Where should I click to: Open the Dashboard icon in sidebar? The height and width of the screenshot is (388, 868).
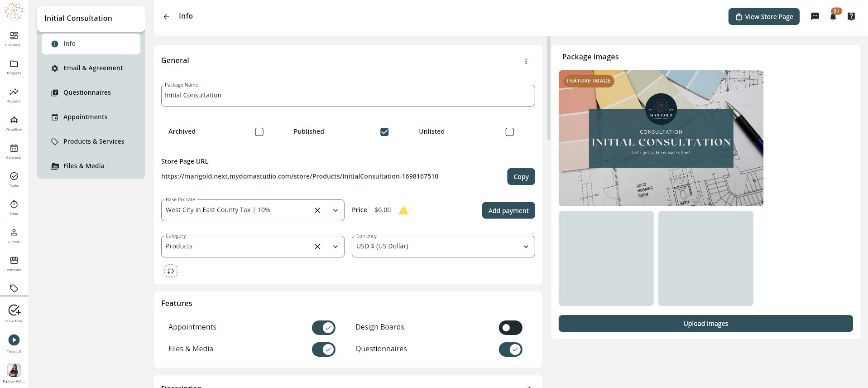(x=14, y=36)
